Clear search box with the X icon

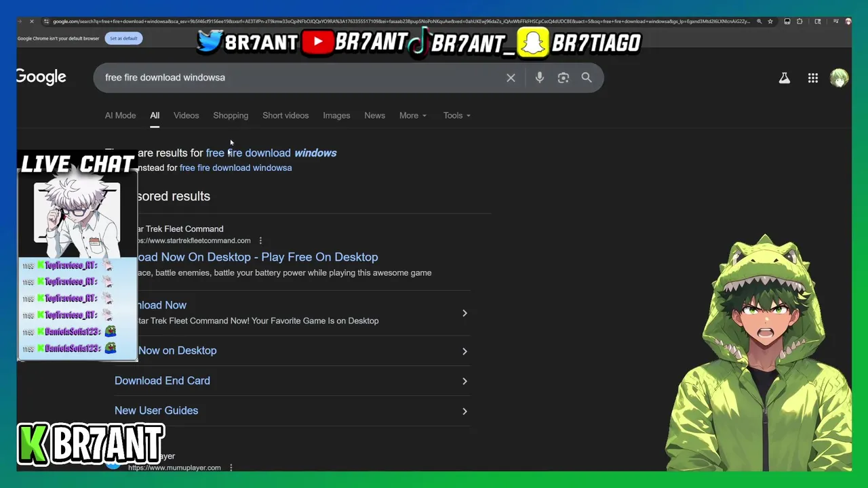pos(511,78)
